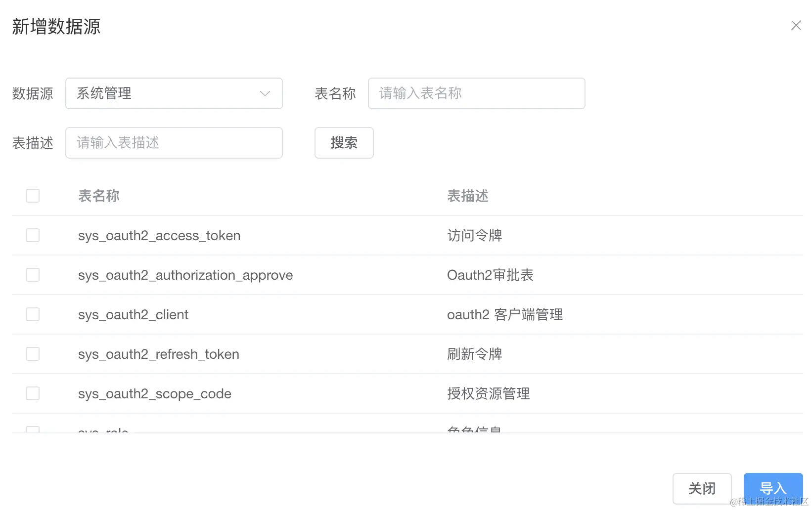
Task: Open the 数据源 dropdown showing 系统管理
Action: pos(174,93)
